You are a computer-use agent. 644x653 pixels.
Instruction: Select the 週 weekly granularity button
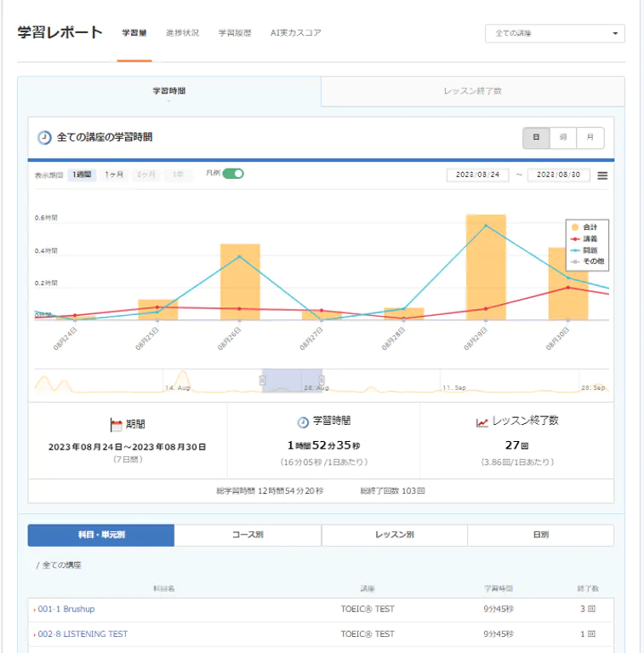pos(563,138)
